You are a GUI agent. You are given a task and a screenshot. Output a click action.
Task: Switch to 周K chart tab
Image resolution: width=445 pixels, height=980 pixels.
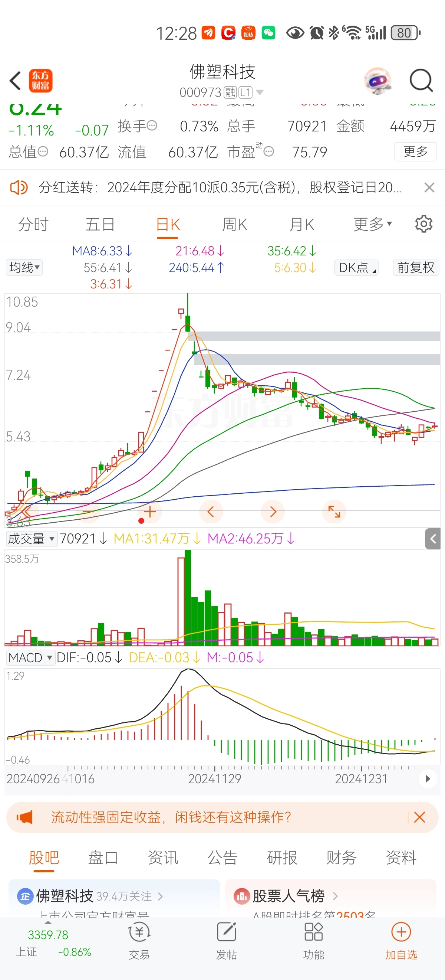(x=234, y=225)
